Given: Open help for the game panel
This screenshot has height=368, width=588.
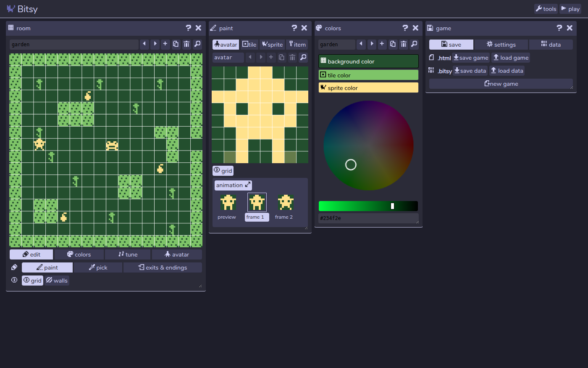Looking at the screenshot, I should coord(559,28).
